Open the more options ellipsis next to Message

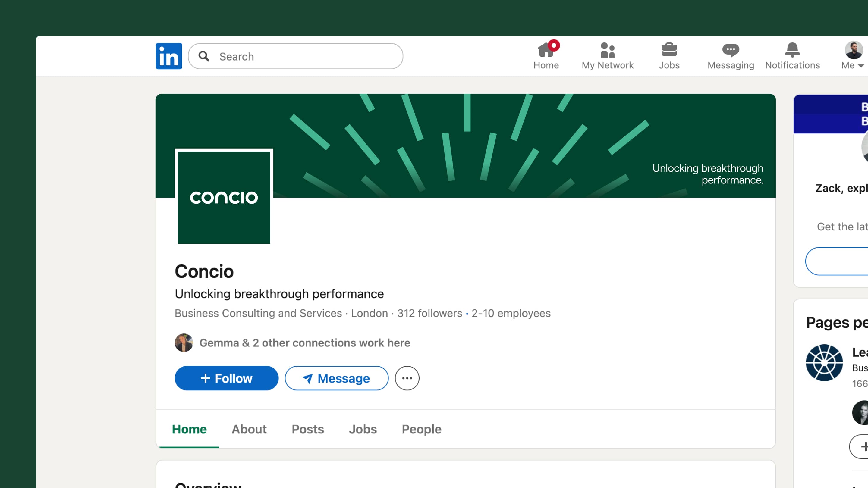coord(407,378)
